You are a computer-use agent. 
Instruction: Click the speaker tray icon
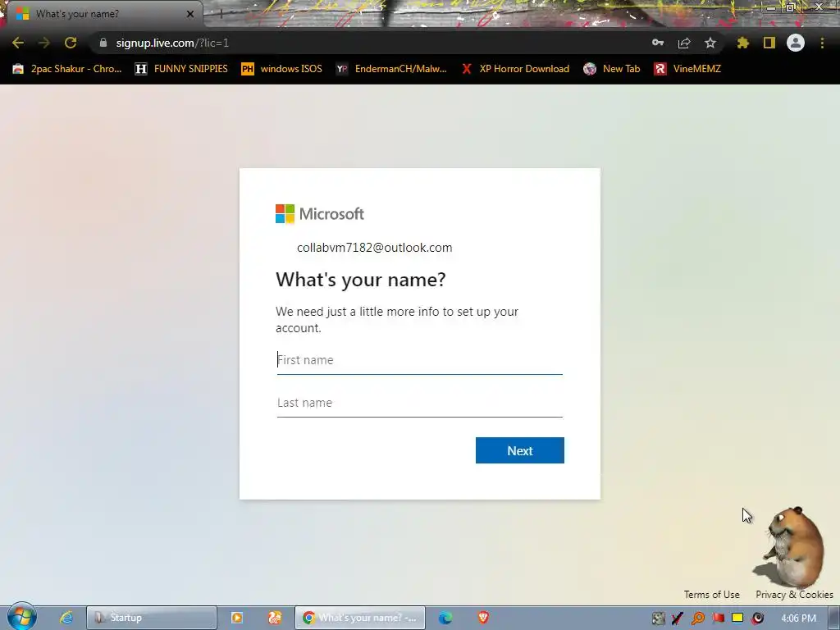[757, 619]
